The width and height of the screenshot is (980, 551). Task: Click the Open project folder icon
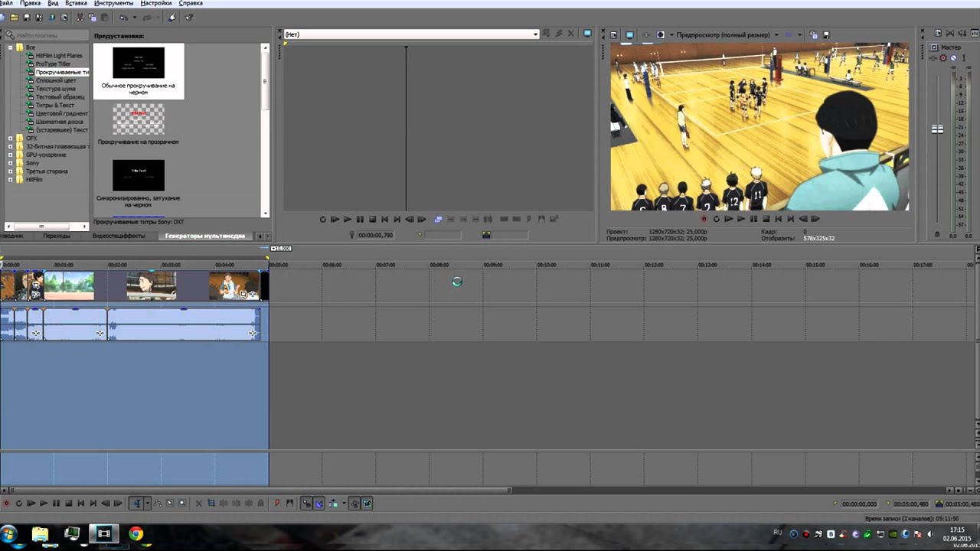(14, 17)
